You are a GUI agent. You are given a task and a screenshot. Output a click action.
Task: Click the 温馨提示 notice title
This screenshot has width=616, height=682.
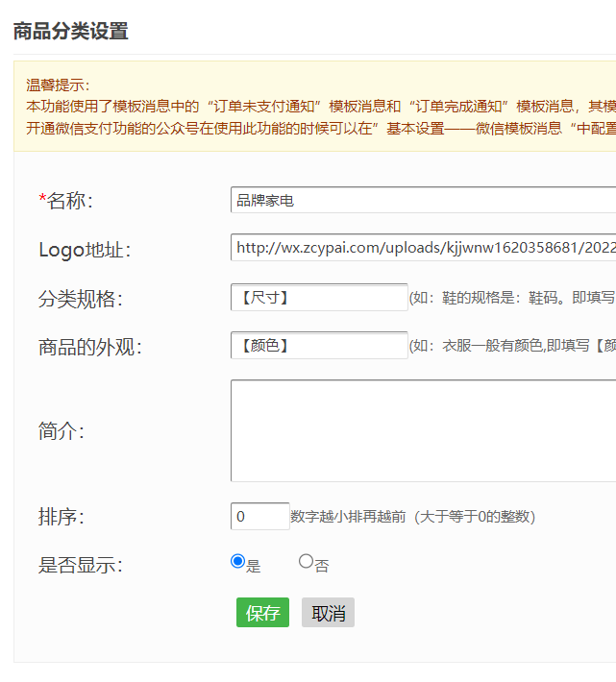coord(58,85)
